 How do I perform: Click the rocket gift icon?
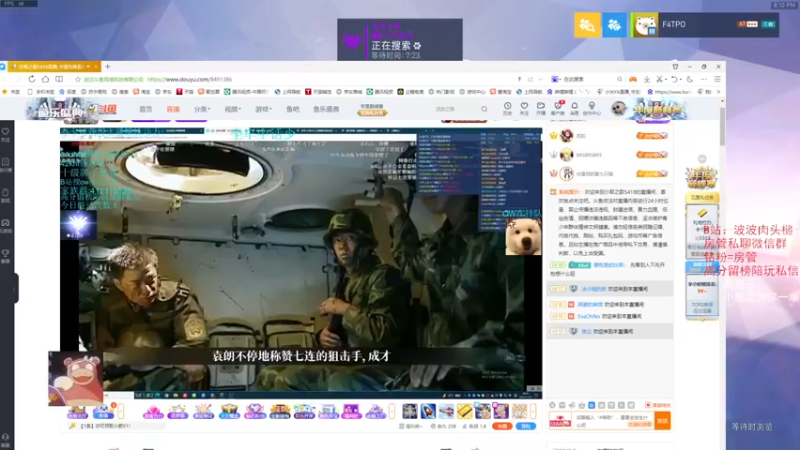pos(428,411)
